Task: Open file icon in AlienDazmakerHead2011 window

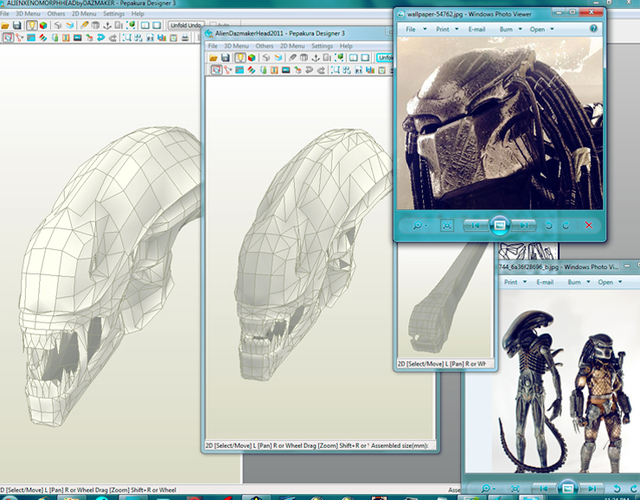Action: (x=213, y=58)
